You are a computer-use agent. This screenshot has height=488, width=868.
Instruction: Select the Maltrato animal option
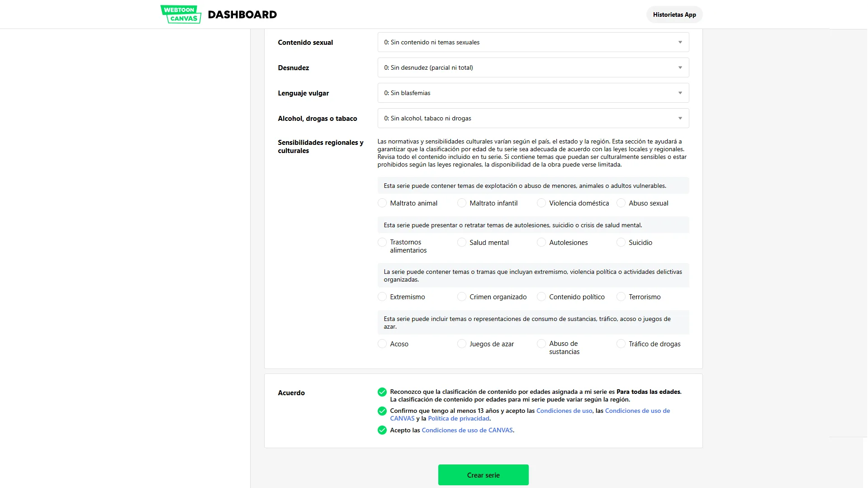(x=382, y=203)
